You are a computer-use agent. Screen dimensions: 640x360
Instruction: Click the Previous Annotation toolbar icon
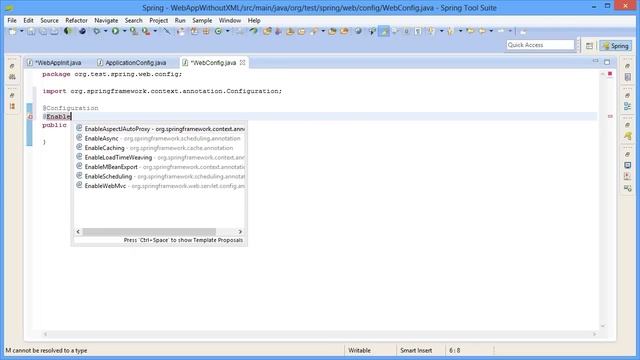451,31
